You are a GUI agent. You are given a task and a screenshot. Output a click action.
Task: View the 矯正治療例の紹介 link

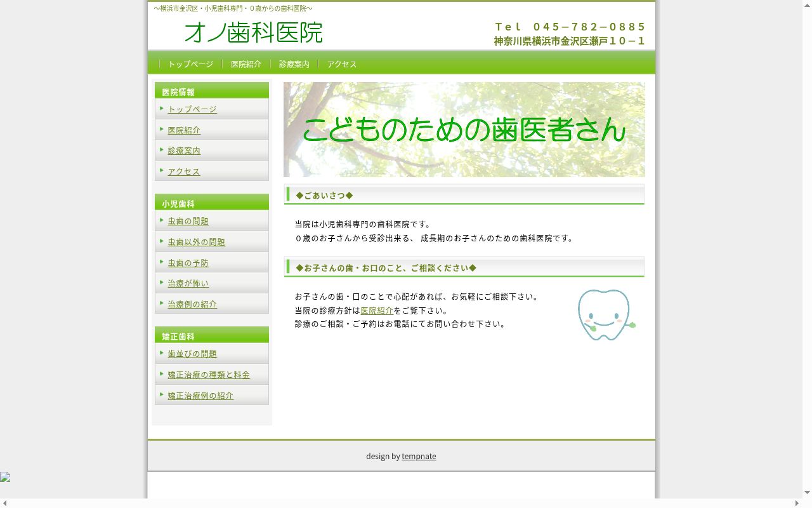[x=200, y=396]
